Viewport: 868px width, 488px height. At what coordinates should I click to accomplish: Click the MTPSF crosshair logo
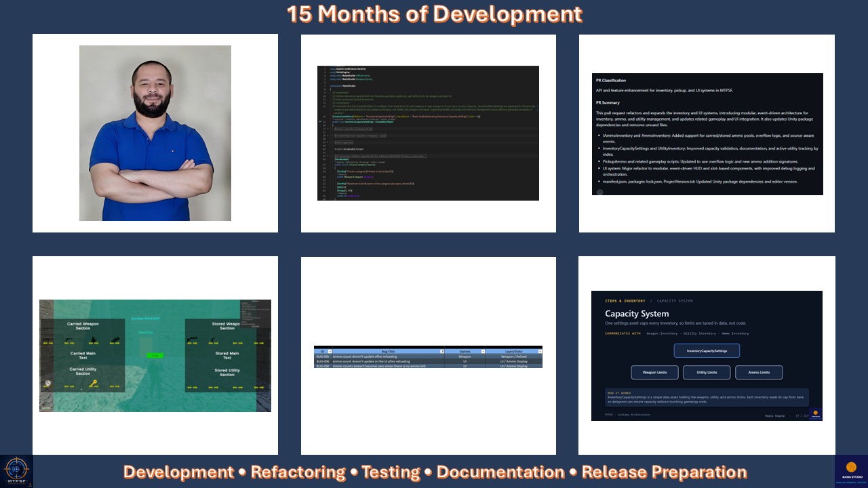coord(16,471)
